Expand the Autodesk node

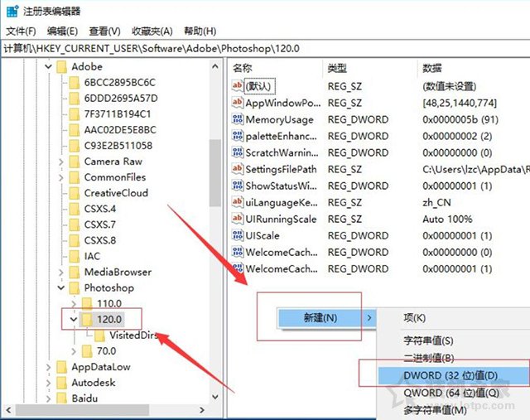tap(48, 384)
